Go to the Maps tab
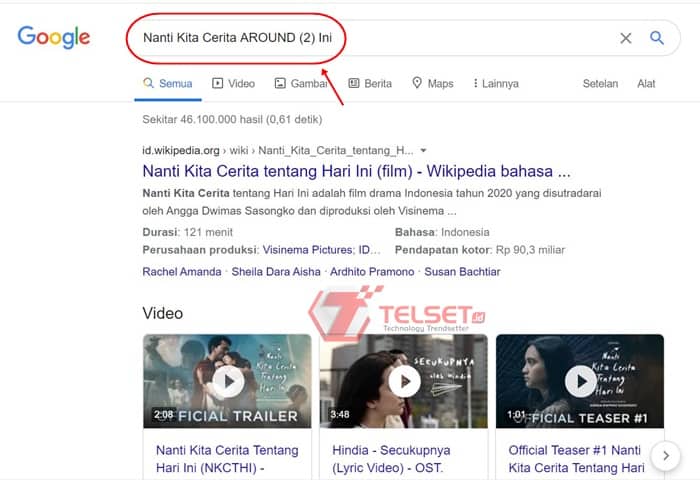This screenshot has height=480, width=700. (432, 84)
